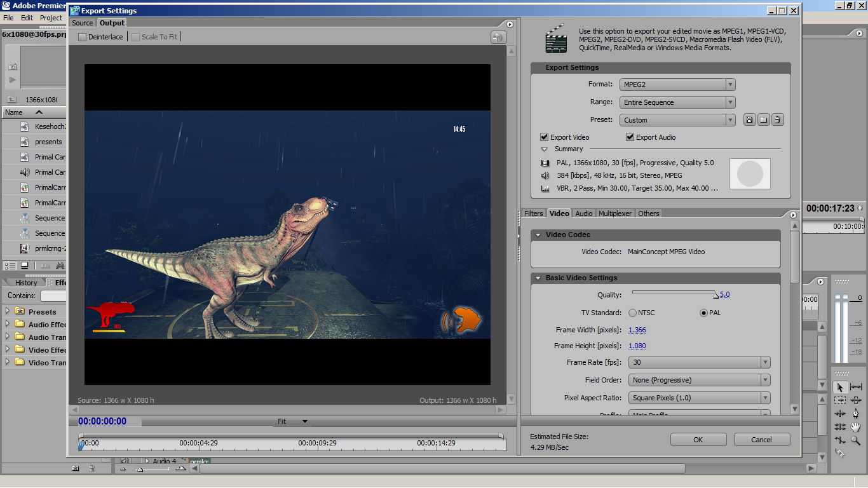Collapse the Summary disclosure triangle

(544, 149)
